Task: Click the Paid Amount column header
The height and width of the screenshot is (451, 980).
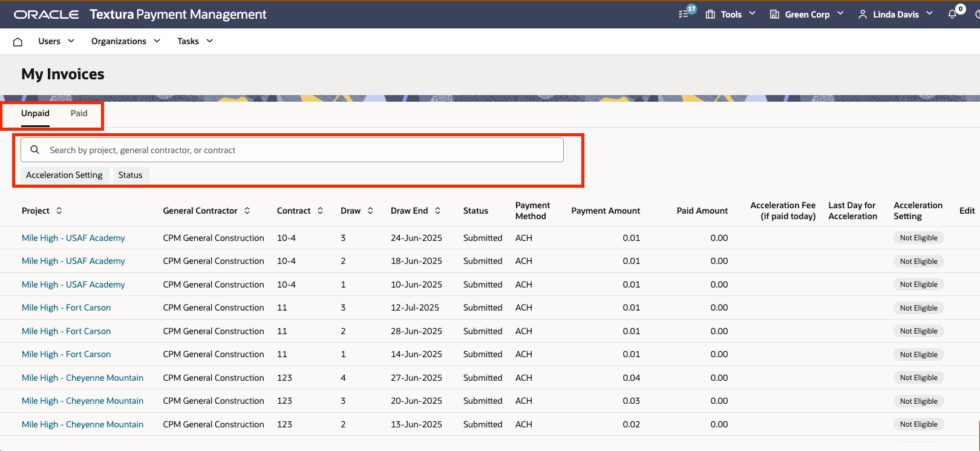Action: pyautogui.click(x=702, y=211)
